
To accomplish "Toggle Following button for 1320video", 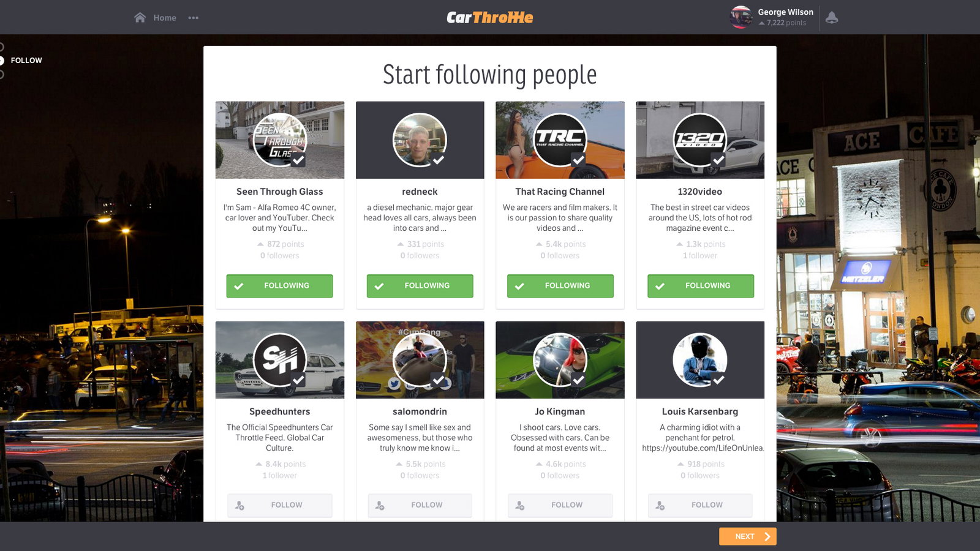I will pyautogui.click(x=700, y=286).
